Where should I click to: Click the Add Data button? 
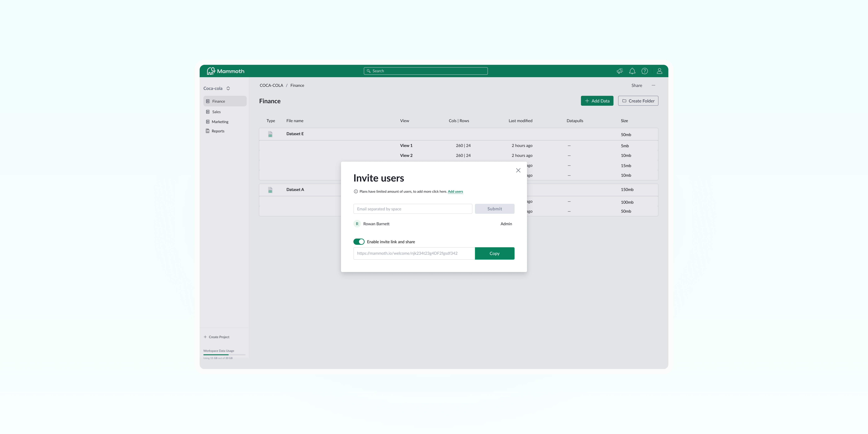coord(597,101)
